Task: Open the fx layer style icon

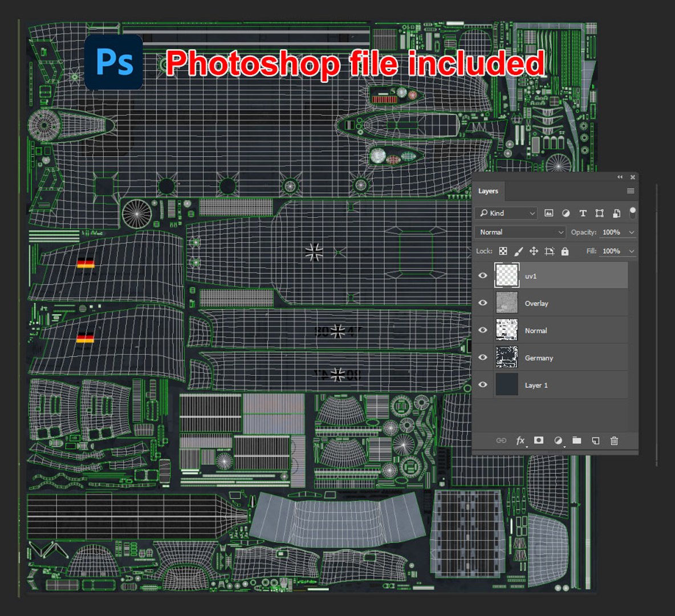Action: [521, 440]
